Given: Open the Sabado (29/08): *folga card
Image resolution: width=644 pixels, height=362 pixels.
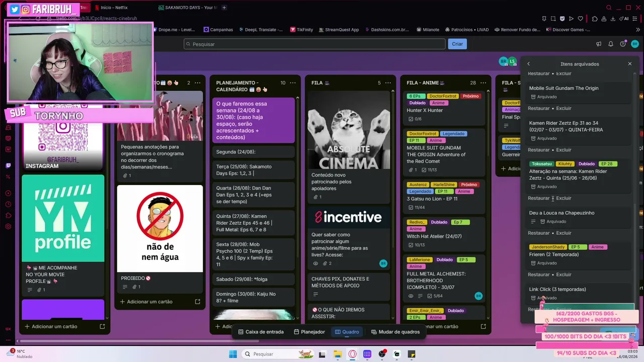Looking at the screenshot, I should 253,279.
